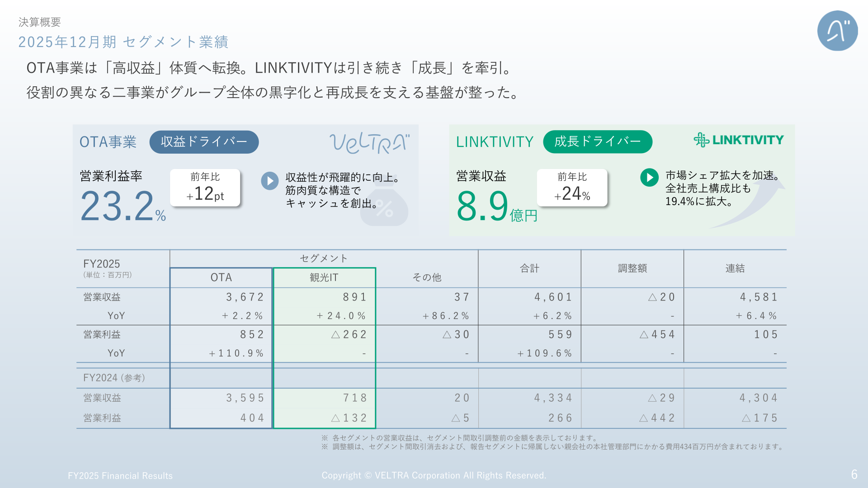Click the blue play arrow in OTA card

coord(270,181)
